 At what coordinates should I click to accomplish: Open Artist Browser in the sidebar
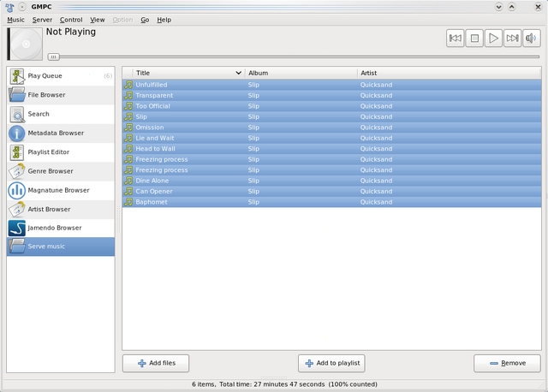[x=61, y=210]
